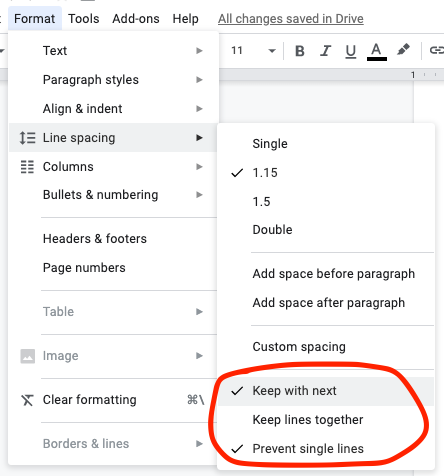Toggle Italic text formatting
This screenshot has width=444, height=476.
coord(325,51)
